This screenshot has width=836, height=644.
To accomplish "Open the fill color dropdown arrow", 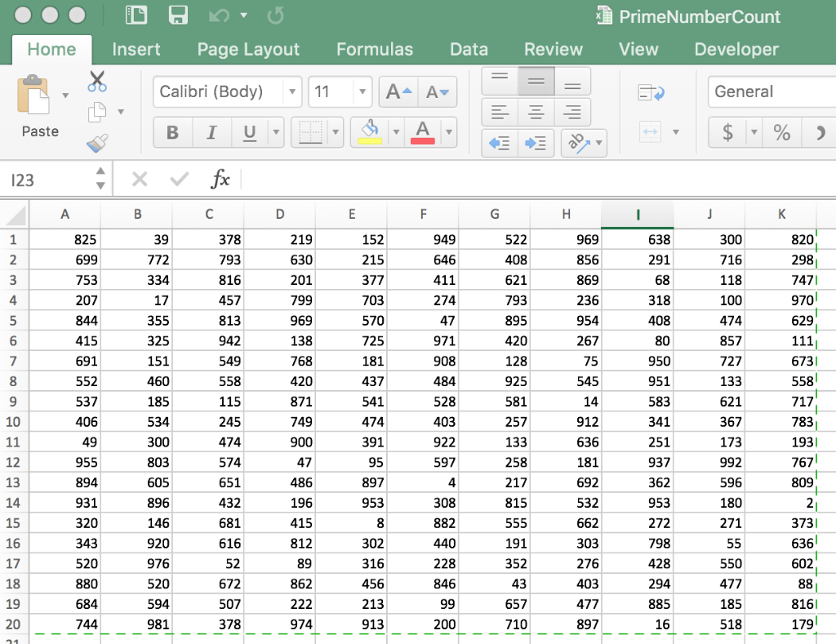I will pos(398,131).
